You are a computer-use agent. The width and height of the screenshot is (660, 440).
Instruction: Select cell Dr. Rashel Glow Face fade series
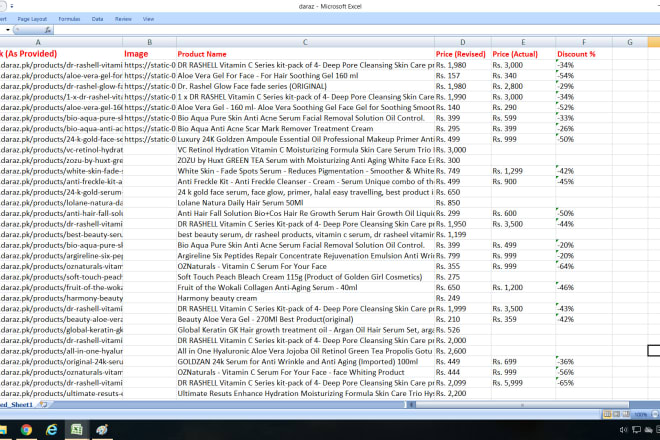(305, 86)
